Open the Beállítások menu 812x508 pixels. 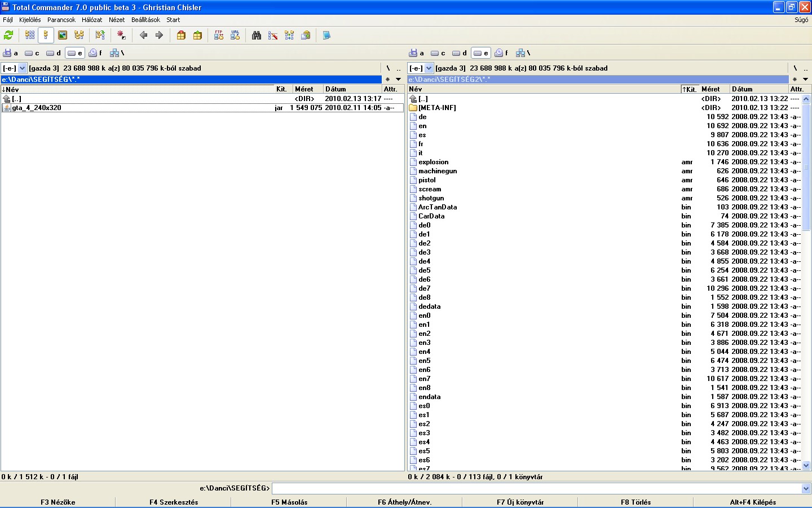point(145,20)
